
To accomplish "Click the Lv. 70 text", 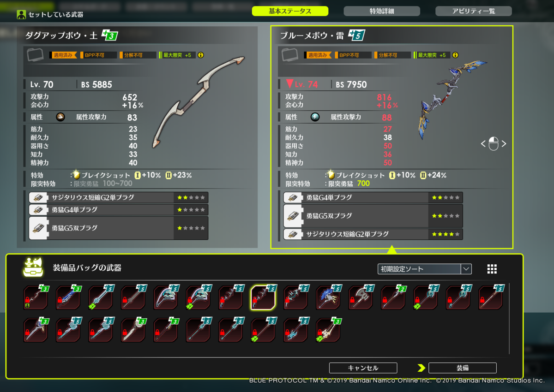I will [42, 84].
